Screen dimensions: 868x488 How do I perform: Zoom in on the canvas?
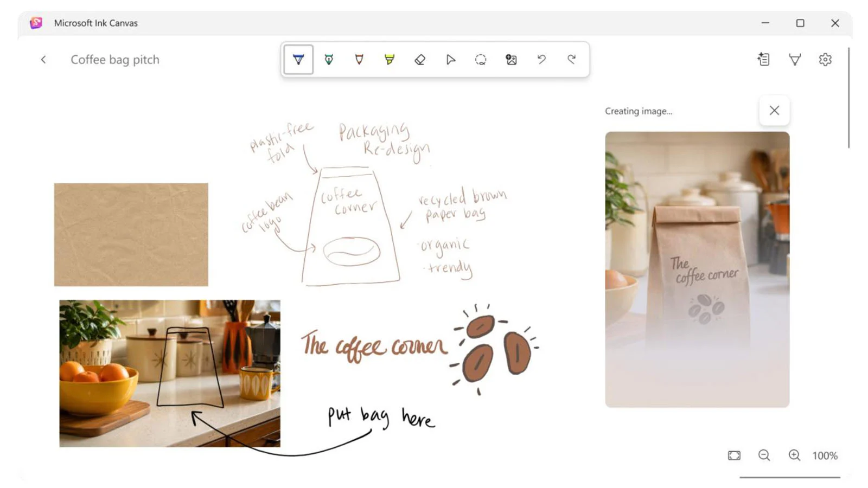point(795,455)
